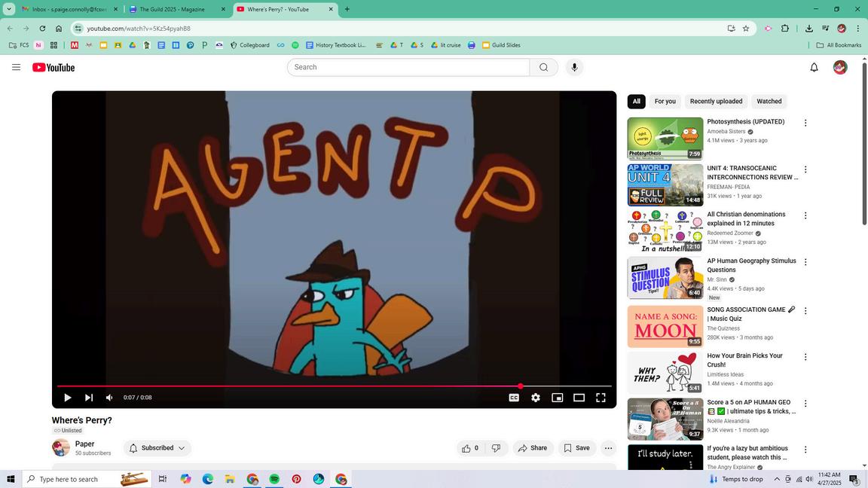Click the address bar URL

139,28
